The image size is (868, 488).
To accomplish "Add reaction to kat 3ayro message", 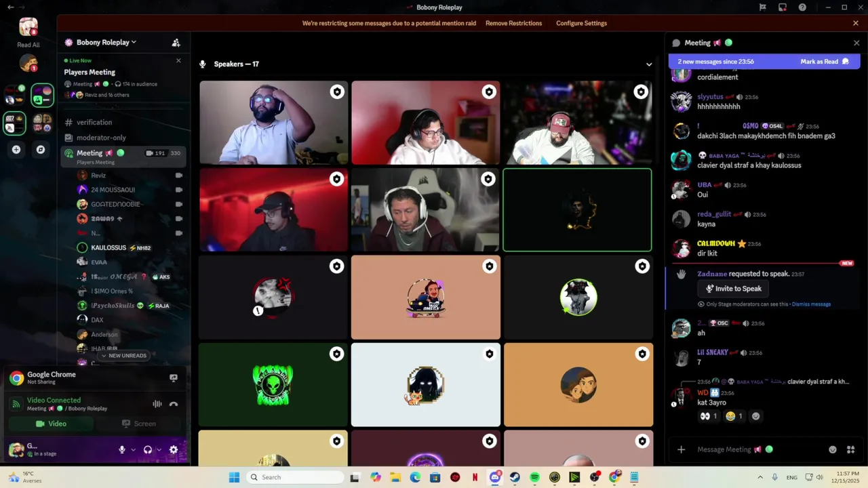I will click(756, 416).
